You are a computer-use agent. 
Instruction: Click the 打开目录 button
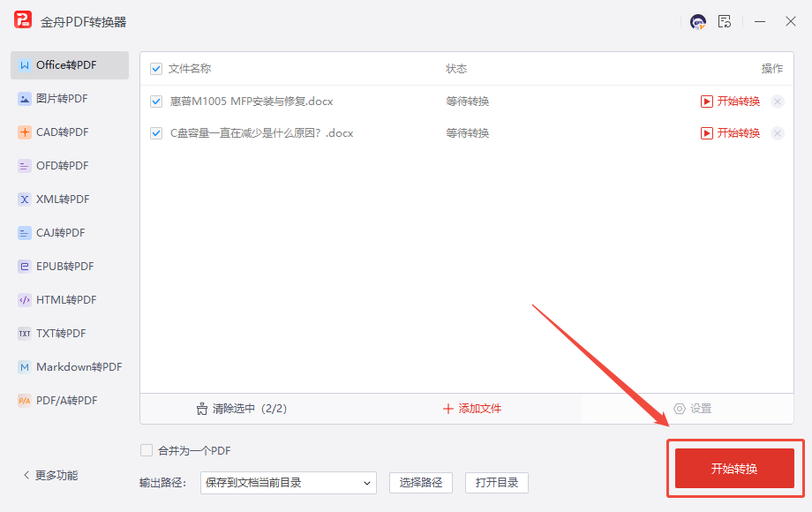point(497,483)
